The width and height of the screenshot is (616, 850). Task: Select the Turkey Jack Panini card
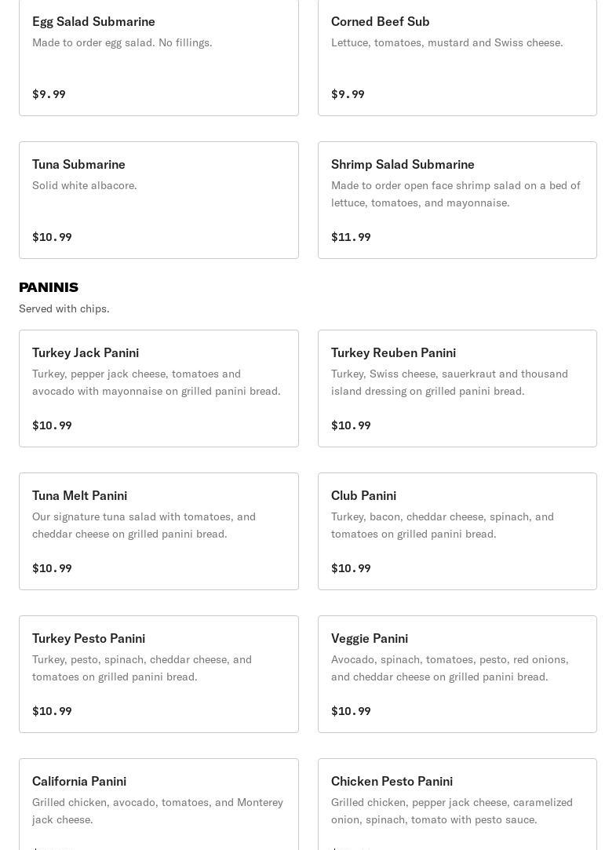159,389
